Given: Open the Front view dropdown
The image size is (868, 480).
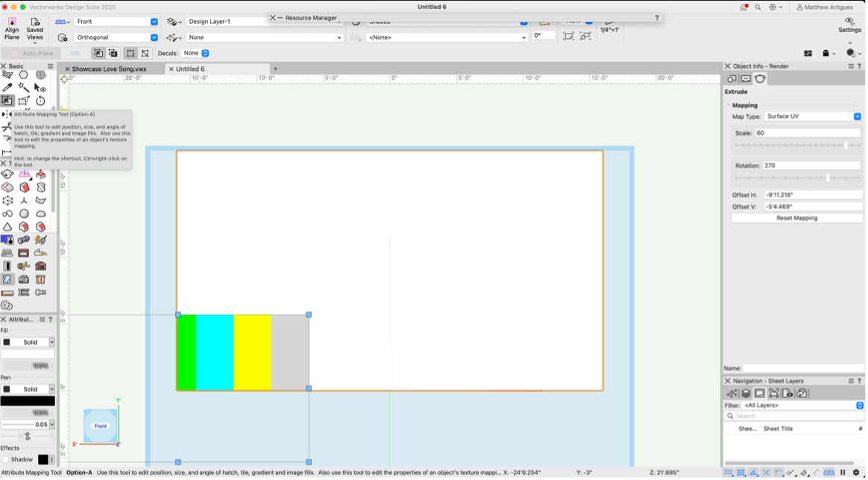Looking at the screenshot, I should (x=116, y=22).
